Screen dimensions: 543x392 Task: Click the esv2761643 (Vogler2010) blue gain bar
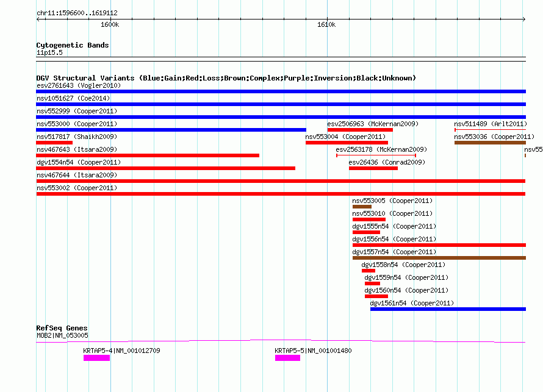[x=281, y=91]
